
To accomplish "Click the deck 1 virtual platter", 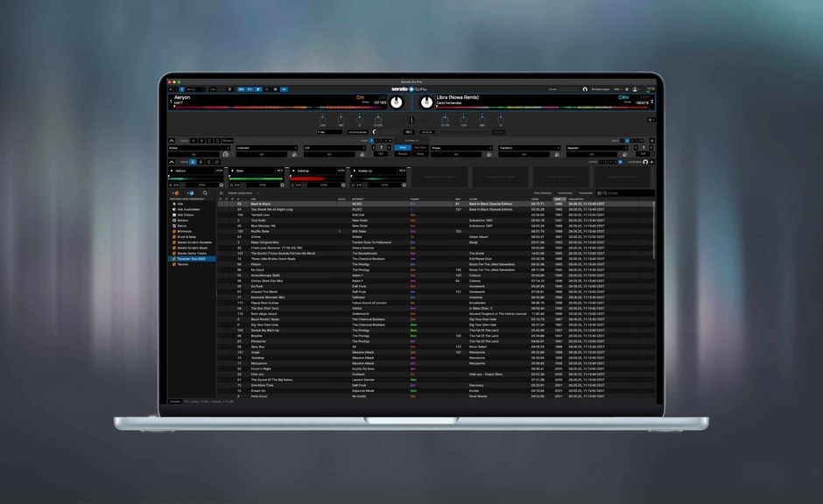I will (x=397, y=102).
